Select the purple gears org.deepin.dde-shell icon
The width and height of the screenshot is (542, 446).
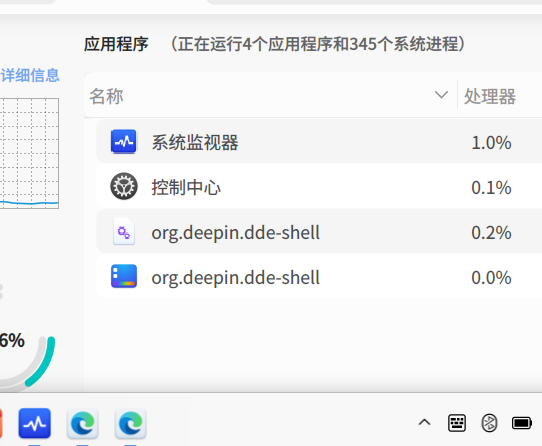pos(124,232)
